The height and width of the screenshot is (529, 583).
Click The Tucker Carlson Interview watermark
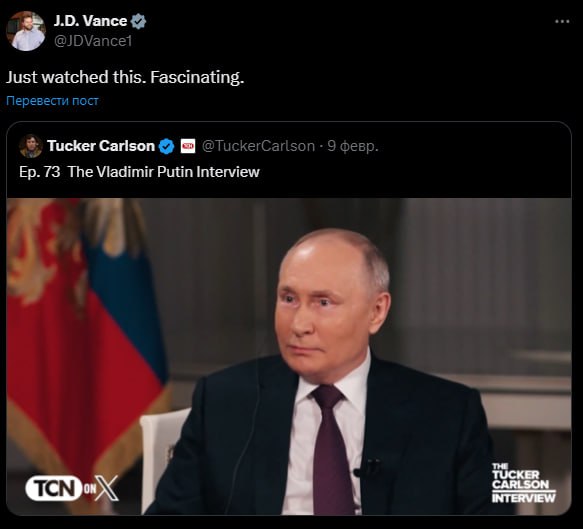point(524,483)
